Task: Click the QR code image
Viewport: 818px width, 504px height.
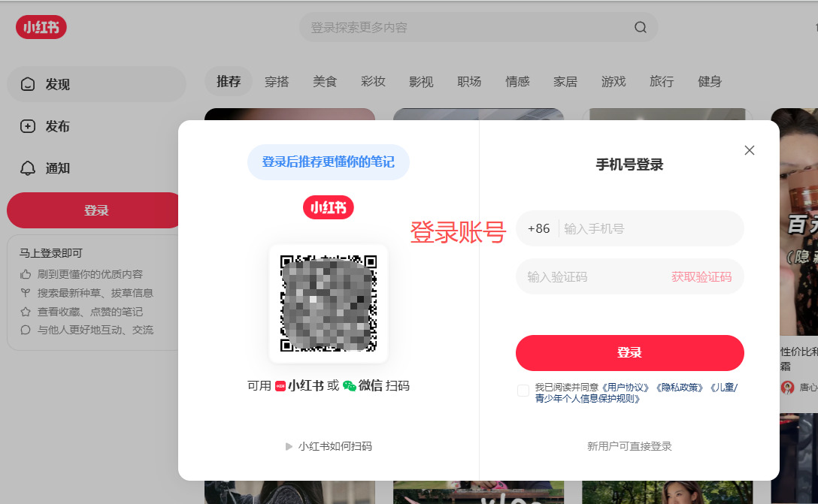Action: click(328, 303)
